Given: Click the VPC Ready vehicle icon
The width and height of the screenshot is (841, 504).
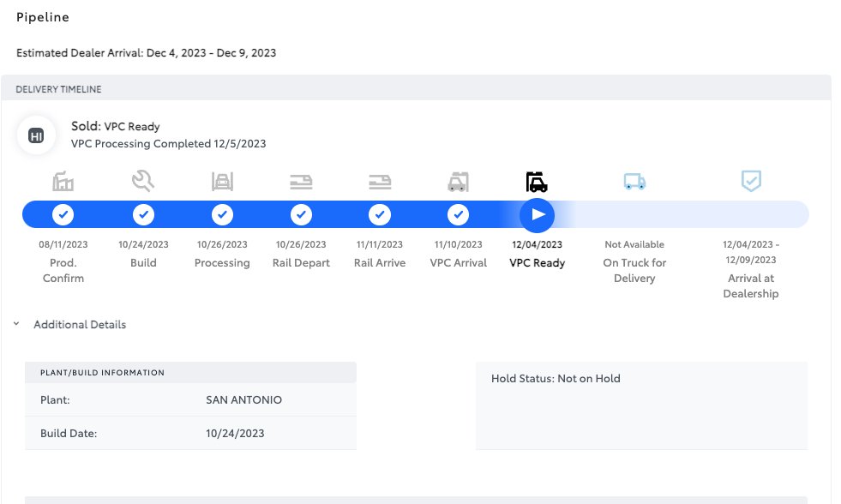Looking at the screenshot, I should coord(537,182).
